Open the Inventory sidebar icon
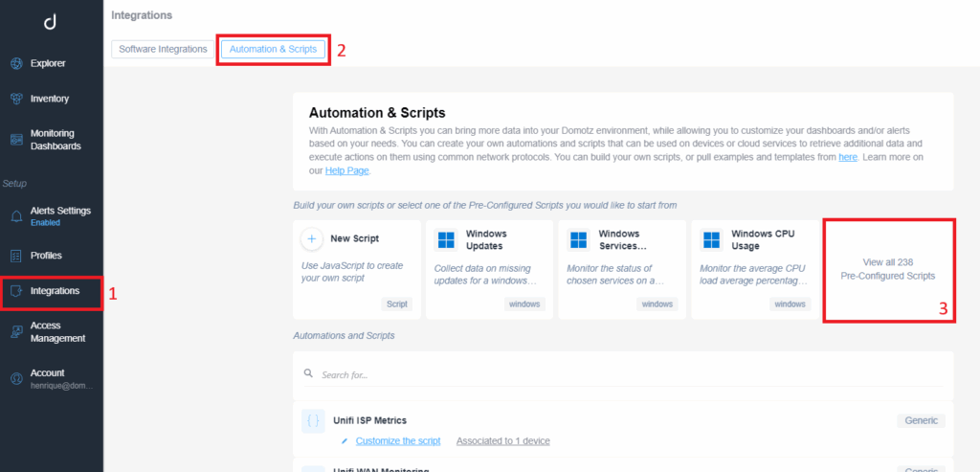This screenshot has height=472, width=980. (16, 99)
